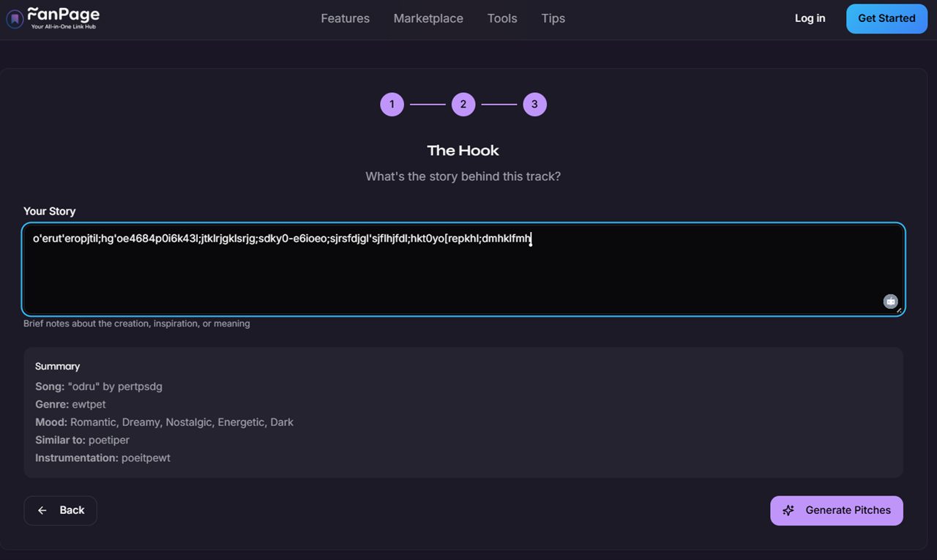Open the AI assistant robot icon in textarea
Screen dimensions: 937x560
pyautogui.click(x=890, y=301)
